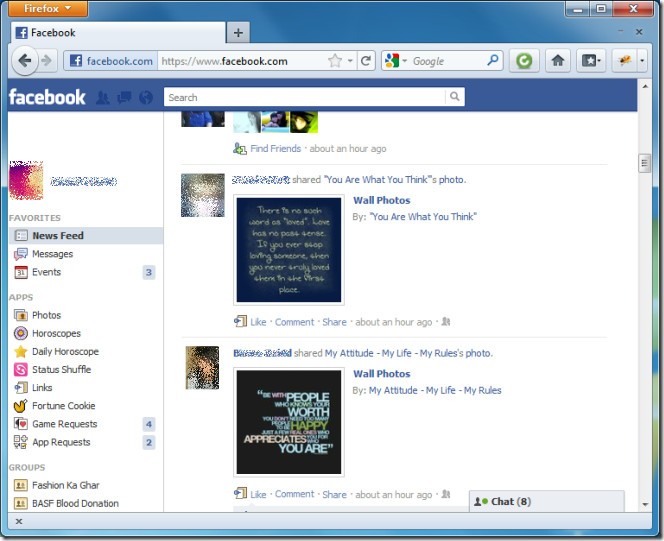This screenshot has height=541, width=664.
Task: Click the Daily Horoscope star icon
Action: click(20, 351)
